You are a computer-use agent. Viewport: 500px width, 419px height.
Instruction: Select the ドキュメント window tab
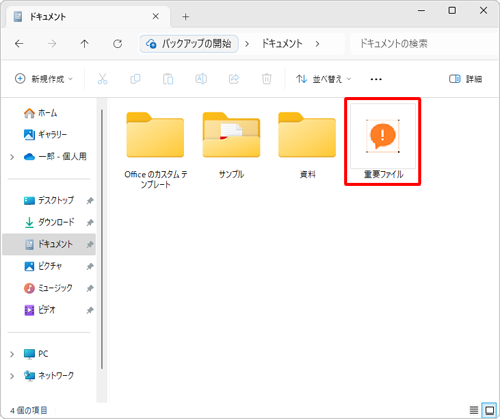88,17
